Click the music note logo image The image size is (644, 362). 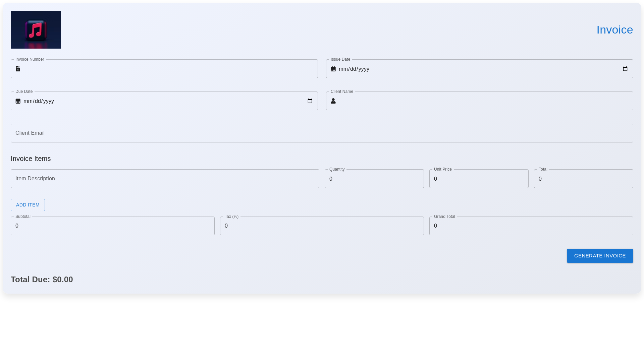[x=36, y=29]
